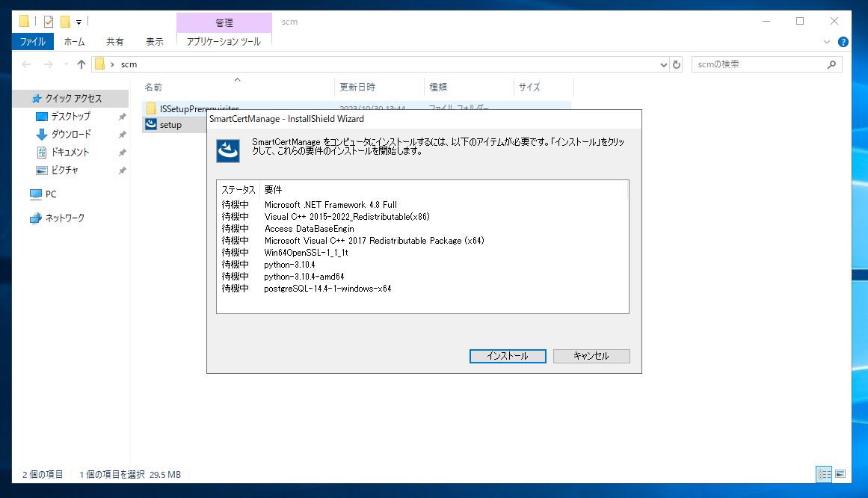
Task: Open the 共有 ribbon tab
Action: pos(114,42)
